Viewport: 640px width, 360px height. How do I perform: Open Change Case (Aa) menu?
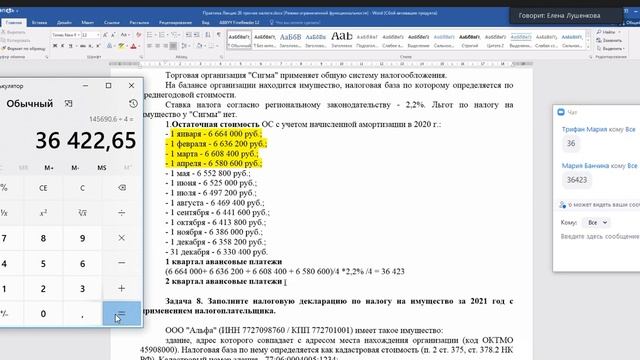pyautogui.click(x=125, y=35)
